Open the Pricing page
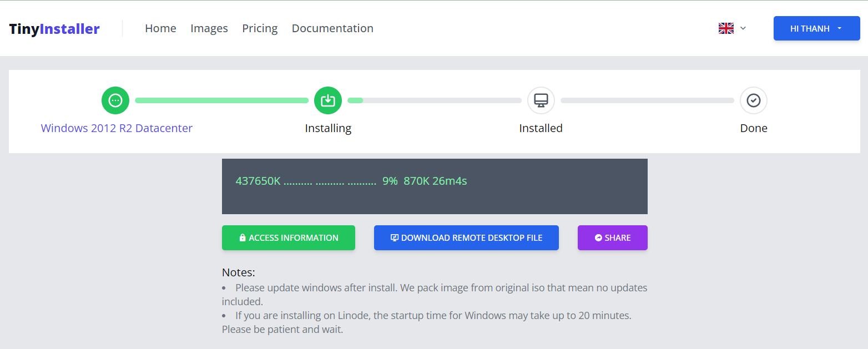The height and width of the screenshot is (349, 868). pos(260,28)
